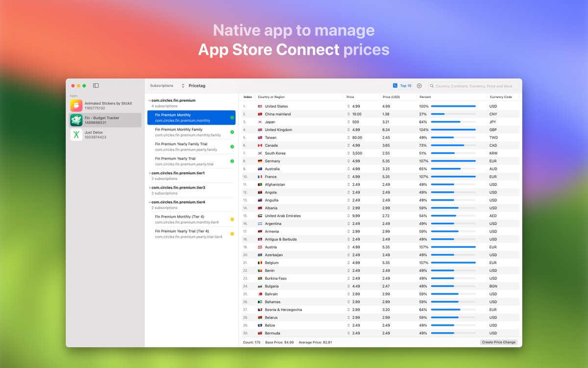Collapse the com.circles.fin.premium.tier4 group
The image size is (588, 368).
pos(149,202)
